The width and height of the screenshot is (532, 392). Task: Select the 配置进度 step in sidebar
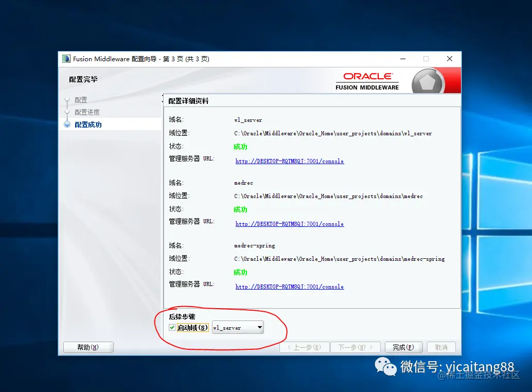(x=87, y=112)
